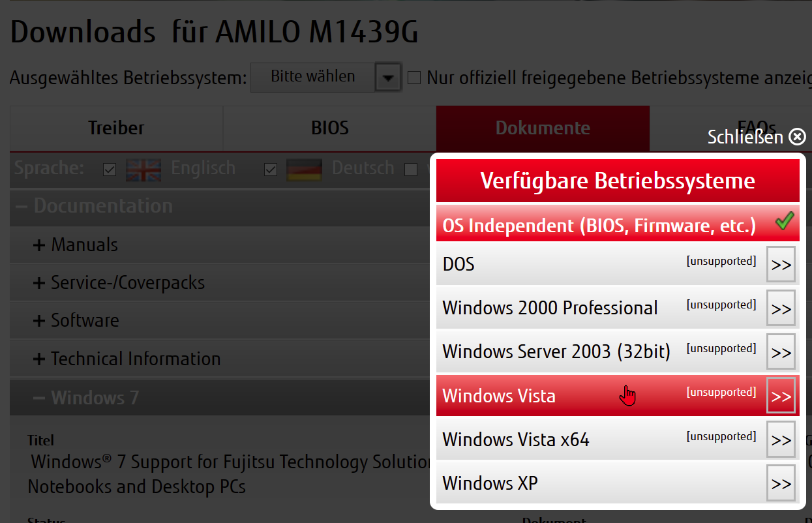Select Windows 2000 Professional entry
The width and height of the screenshot is (812, 523).
tap(618, 308)
